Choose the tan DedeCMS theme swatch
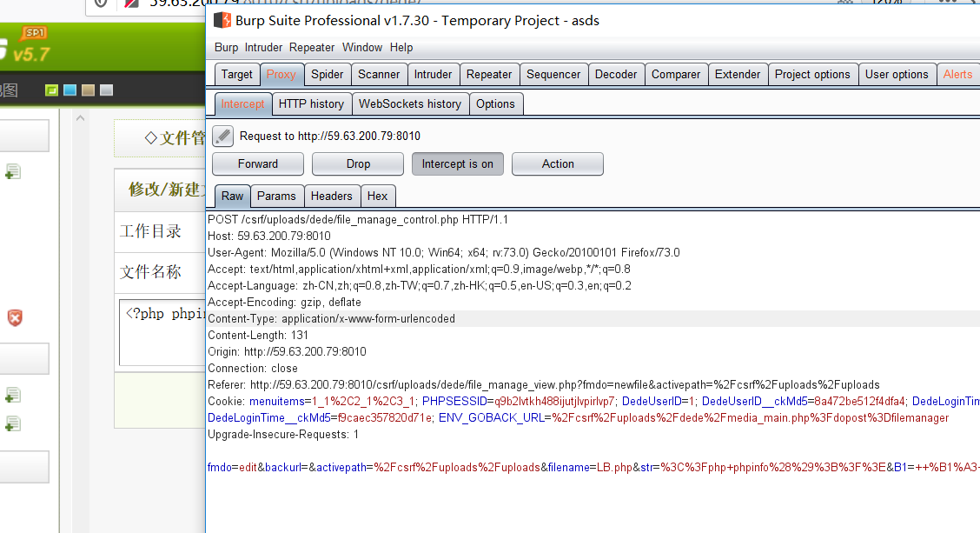Screen dimensions: 980x533 pyautogui.click(x=88, y=90)
